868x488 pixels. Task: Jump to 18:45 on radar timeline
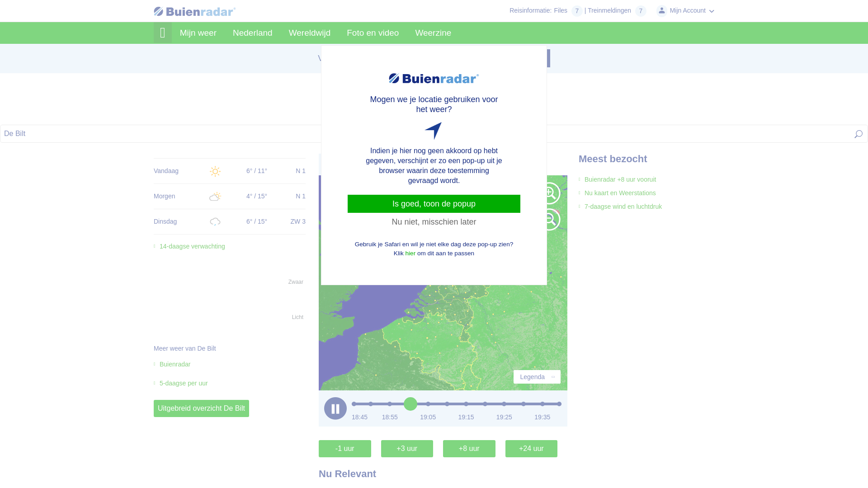click(359, 417)
